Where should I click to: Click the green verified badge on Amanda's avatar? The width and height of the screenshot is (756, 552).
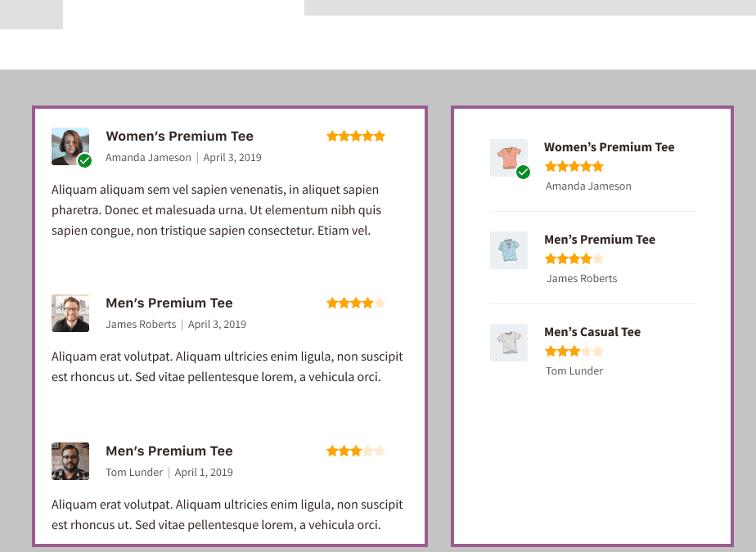[85, 160]
